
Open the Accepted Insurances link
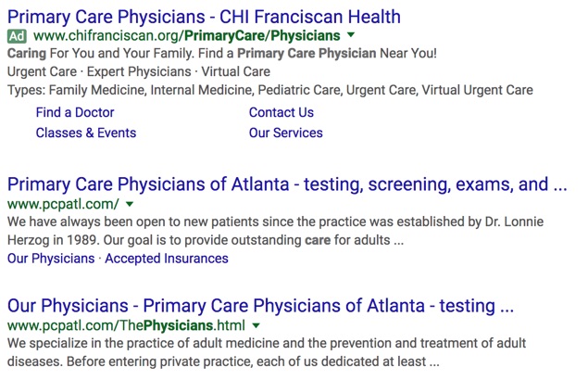167,259
